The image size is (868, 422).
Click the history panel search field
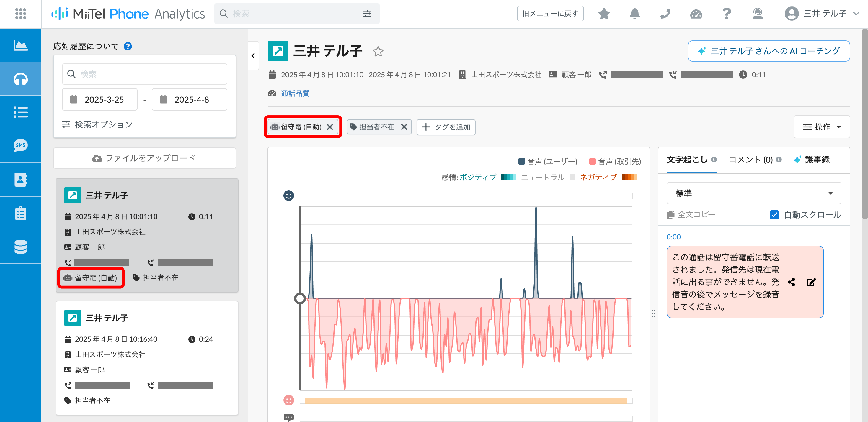(x=145, y=74)
